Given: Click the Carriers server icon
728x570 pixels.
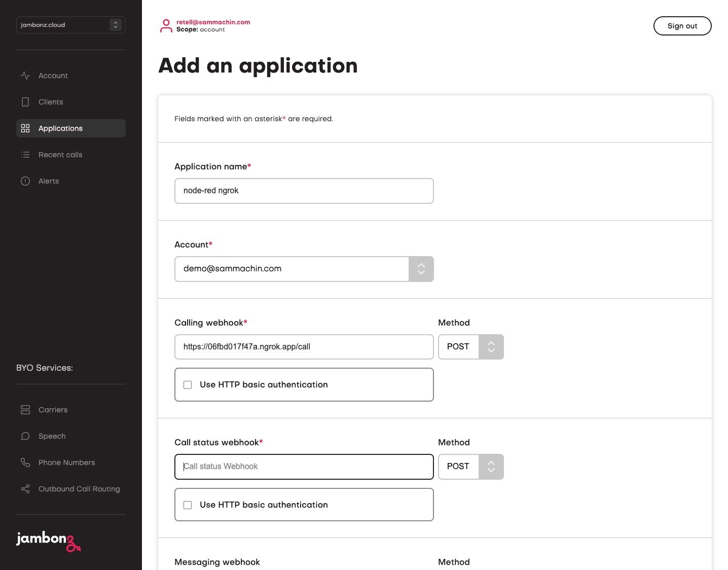Looking at the screenshot, I should point(25,410).
